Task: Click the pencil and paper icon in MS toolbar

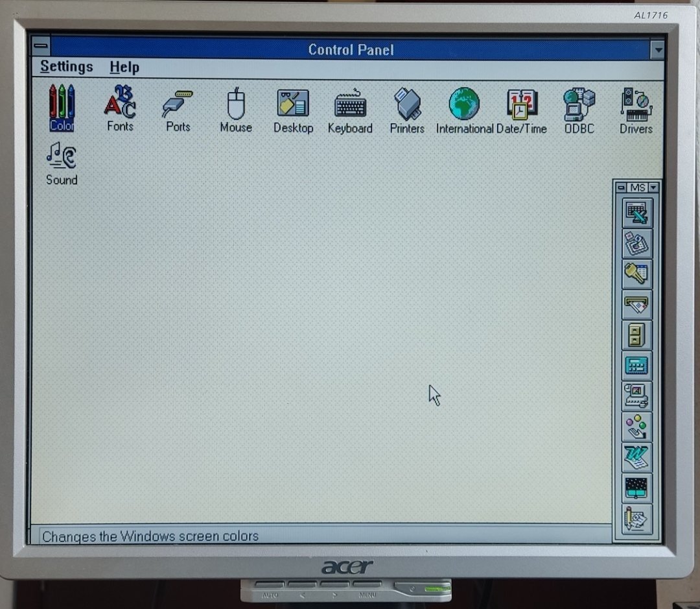Action: coord(636,519)
